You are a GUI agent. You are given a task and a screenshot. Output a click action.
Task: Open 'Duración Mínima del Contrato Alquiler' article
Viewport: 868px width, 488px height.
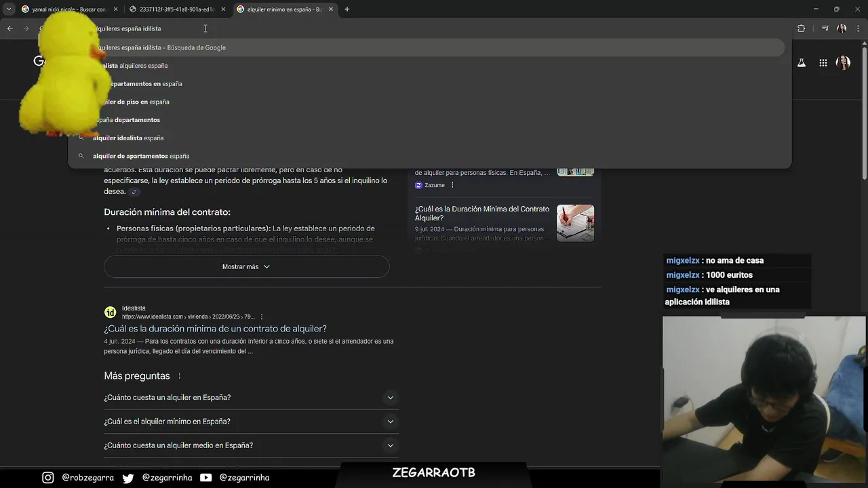click(482, 213)
